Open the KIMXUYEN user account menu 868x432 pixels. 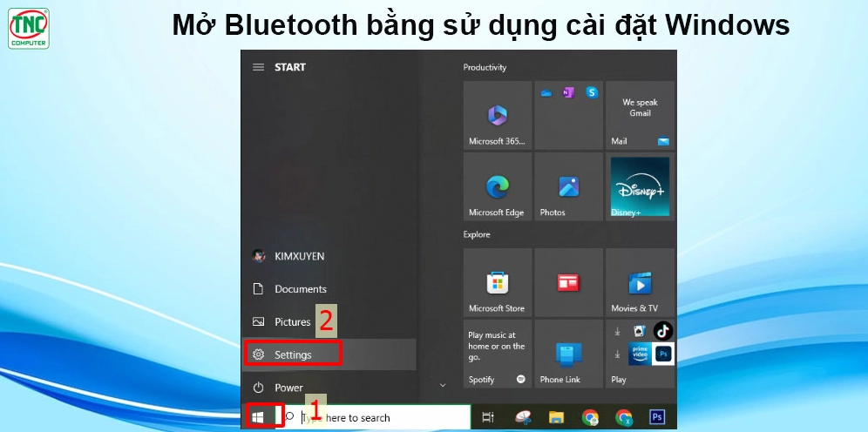(329, 256)
